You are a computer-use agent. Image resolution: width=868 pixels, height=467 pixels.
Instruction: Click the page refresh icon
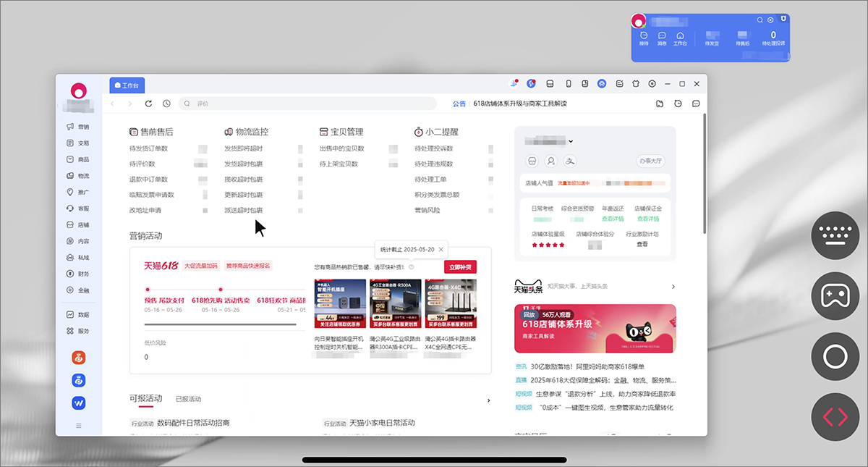pos(148,104)
